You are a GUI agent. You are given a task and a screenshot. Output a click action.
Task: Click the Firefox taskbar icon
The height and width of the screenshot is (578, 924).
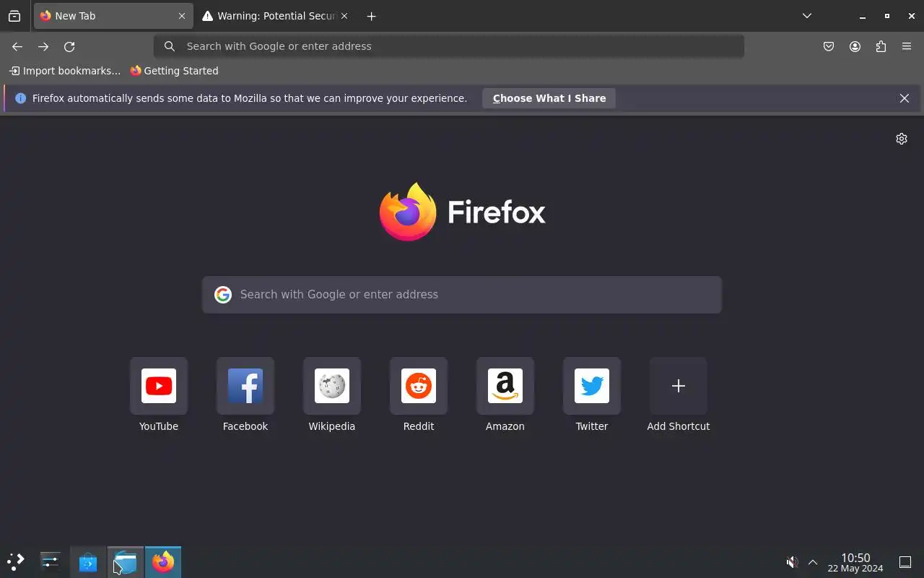[163, 562]
